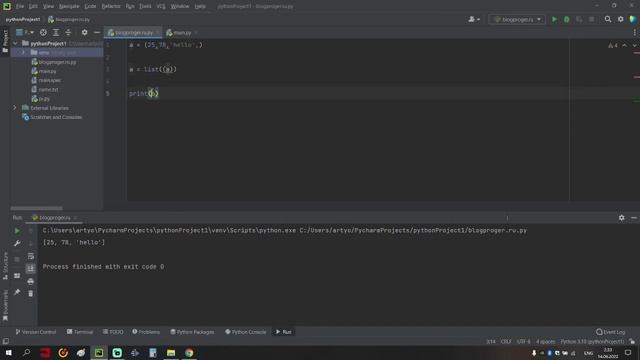Image resolution: width=640 pixels, height=360 pixels.
Task: Hide the Run panel with the minus icon
Action: click(634, 218)
